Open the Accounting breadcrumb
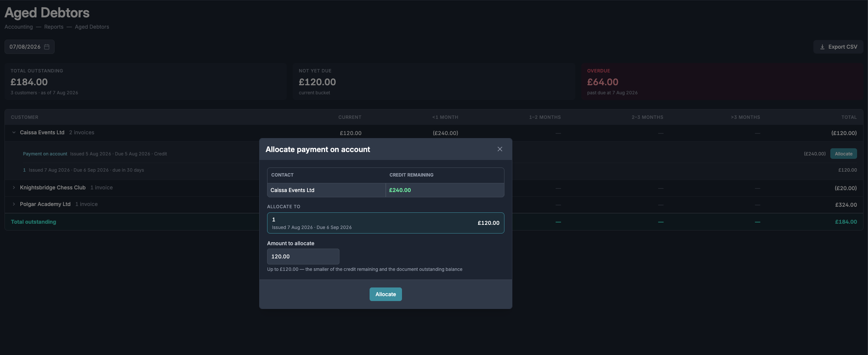This screenshot has width=868, height=355. (18, 27)
